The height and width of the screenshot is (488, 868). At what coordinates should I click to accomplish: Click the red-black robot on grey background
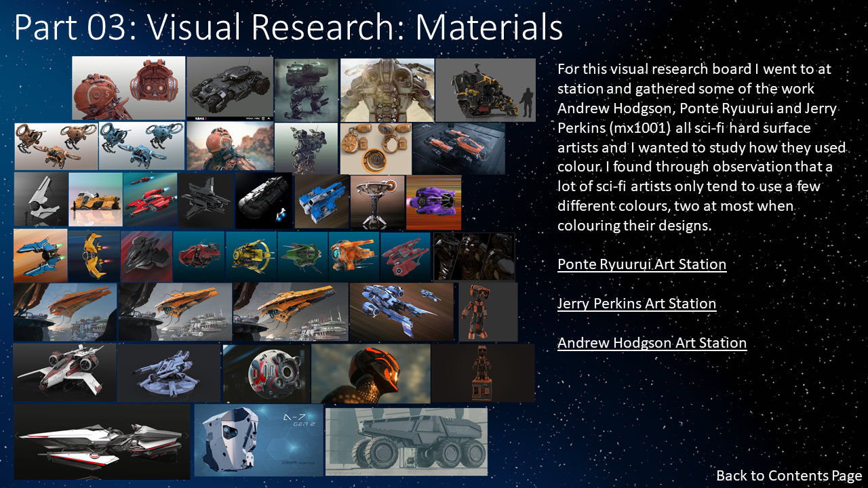488,312
